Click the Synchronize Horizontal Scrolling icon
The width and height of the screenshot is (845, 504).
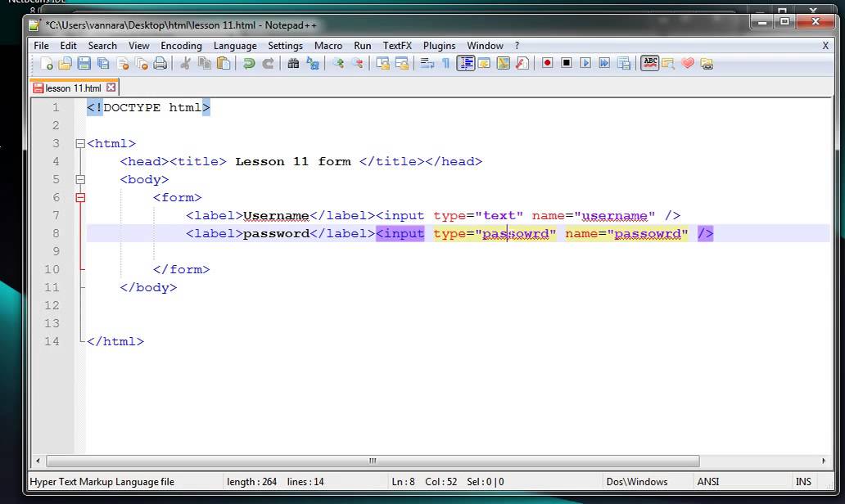tap(401, 64)
